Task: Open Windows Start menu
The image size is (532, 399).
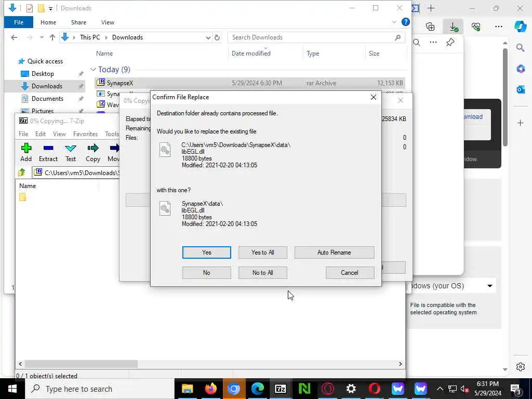Action: click(x=12, y=389)
